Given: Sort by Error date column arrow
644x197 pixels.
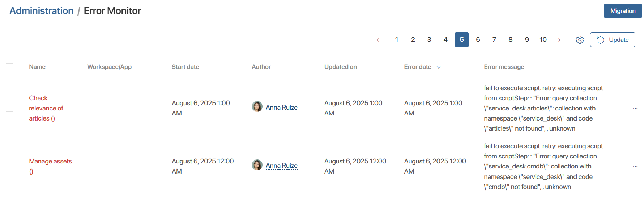Looking at the screenshot, I should [439, 67].
